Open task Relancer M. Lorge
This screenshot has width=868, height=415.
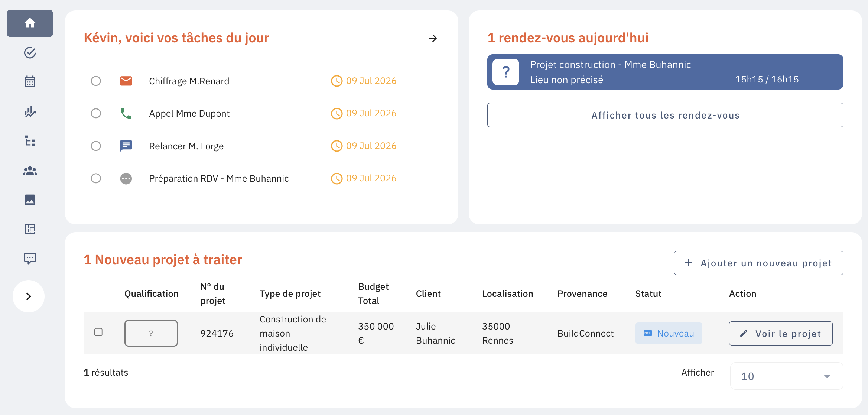coord(186,146)
